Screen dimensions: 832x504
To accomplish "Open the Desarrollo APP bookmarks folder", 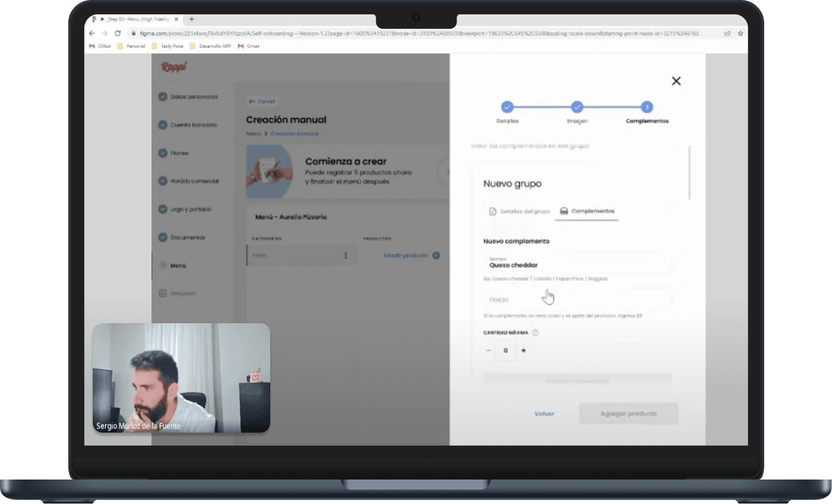I will pyautogui.click(x=210, y=46).
